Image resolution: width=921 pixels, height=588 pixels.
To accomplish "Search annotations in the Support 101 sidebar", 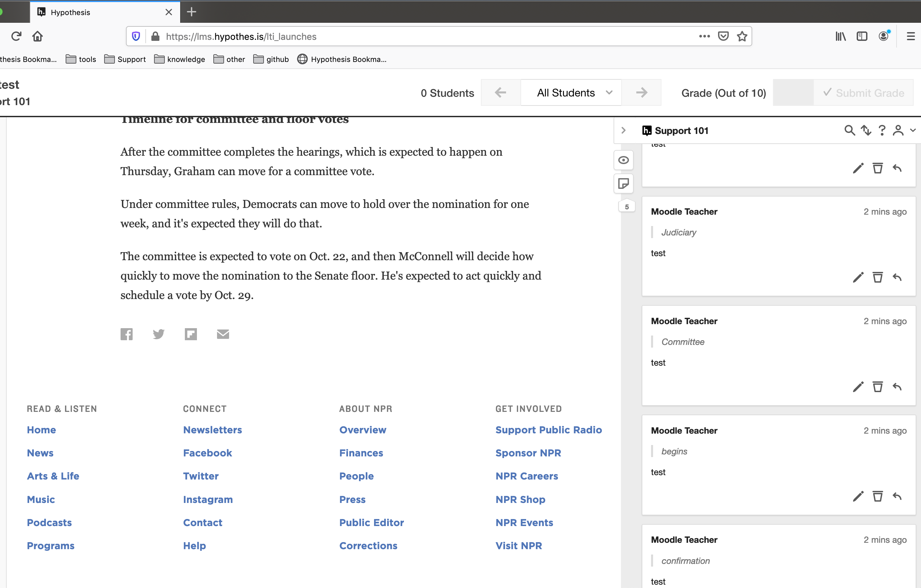I will tap(849, 130).
